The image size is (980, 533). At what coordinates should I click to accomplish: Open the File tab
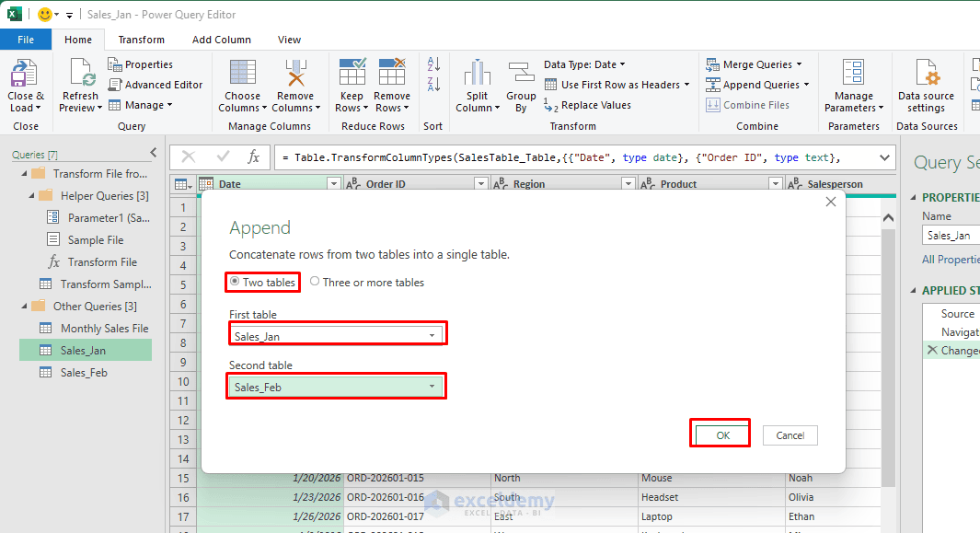point(26,40)
